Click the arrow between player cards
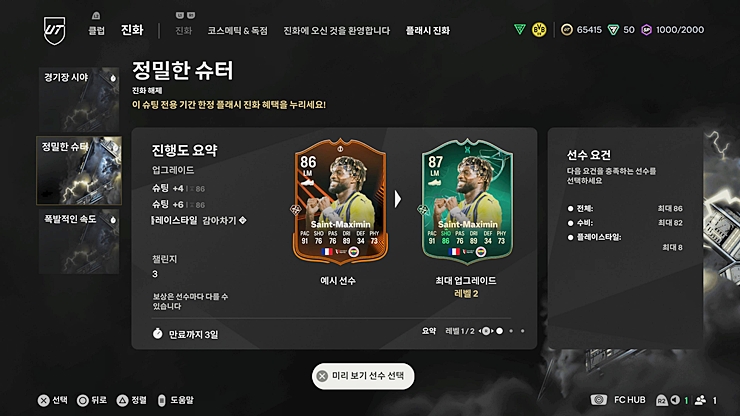 (398, 199)
